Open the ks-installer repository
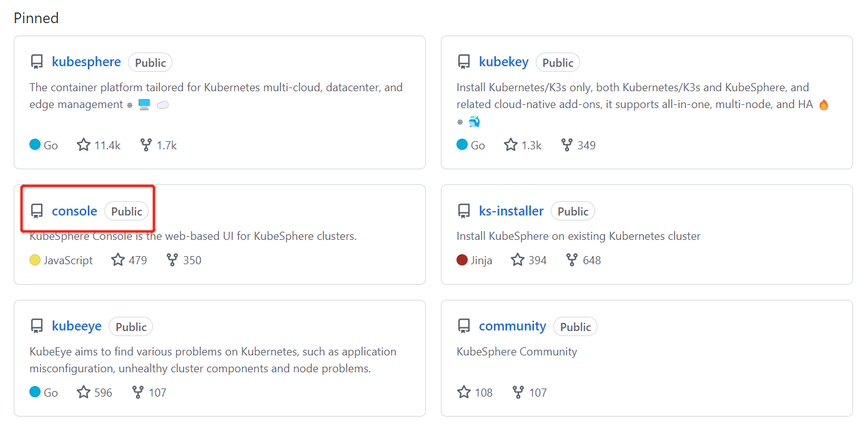868x426 pixels. tap(511, 211)
